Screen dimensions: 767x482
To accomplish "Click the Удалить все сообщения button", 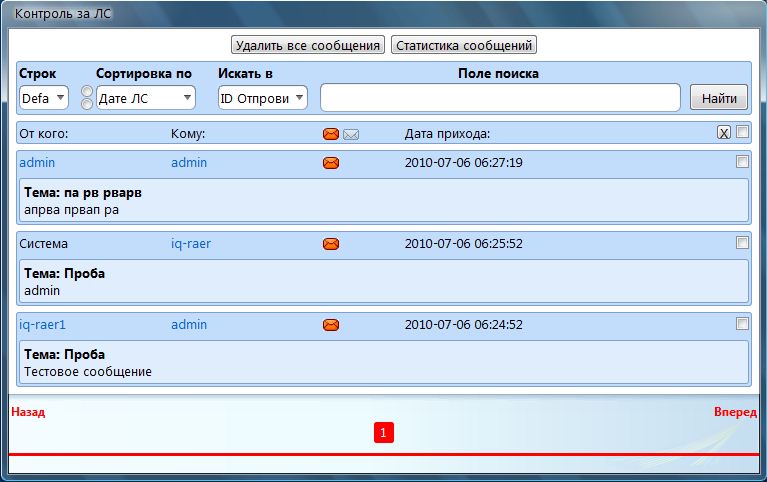I will 308,45.
